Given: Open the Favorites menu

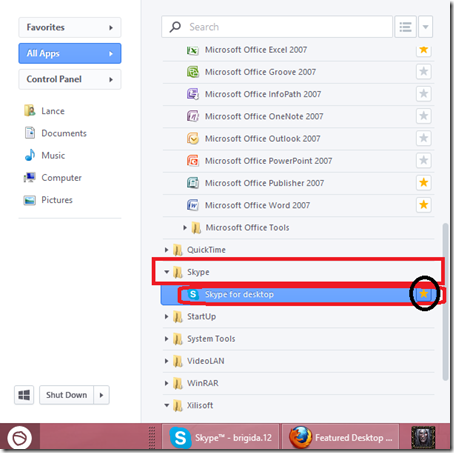Looking at the screenshot, I should (70, 27).
